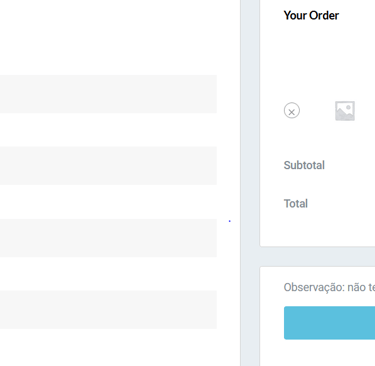Screen dimensions: 375x366
Task: Click the gray gap between the order and Observação cards
Action: coord(317,257)
